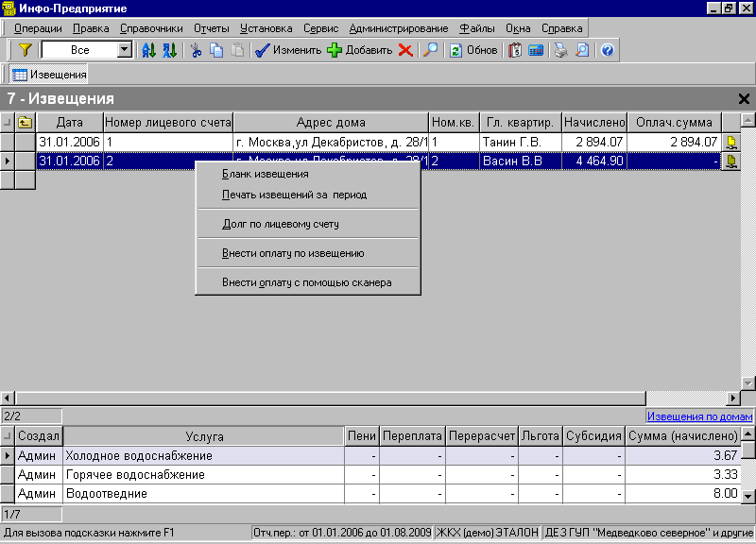Click the 'Номер лицевого счета' column header
This screenshot has height=544, width=756.
pyautogui.click(x=168, y=123)
